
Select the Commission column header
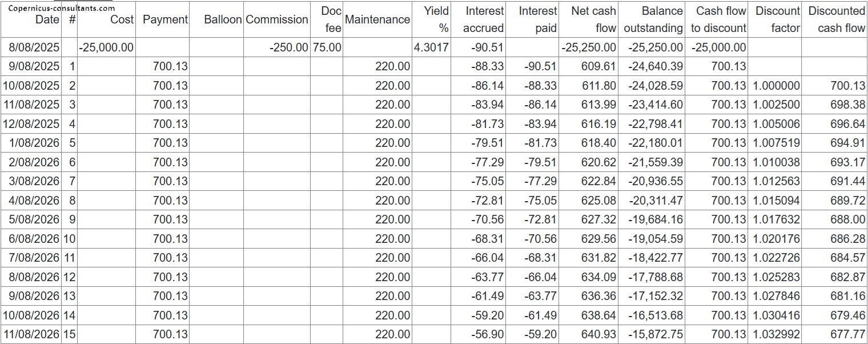(276, 19)
